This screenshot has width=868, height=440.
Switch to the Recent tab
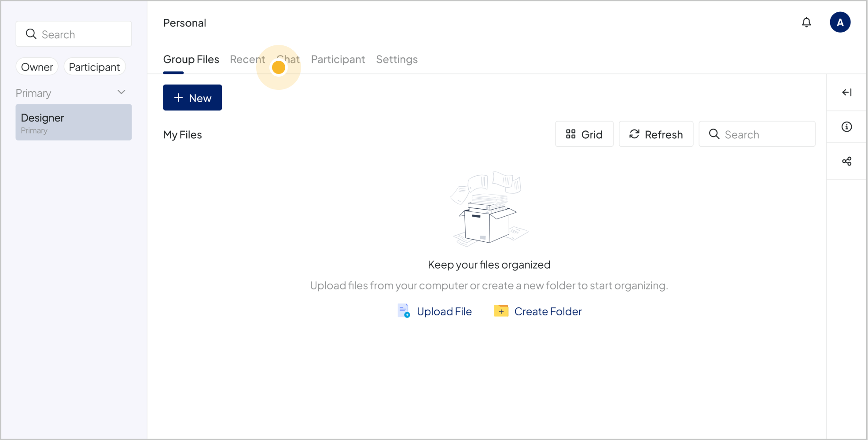(247, 59)
